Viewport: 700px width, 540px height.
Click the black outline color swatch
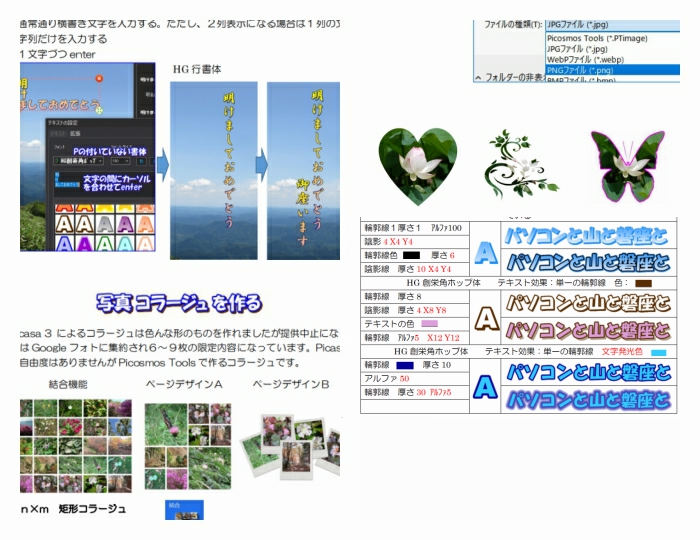pyautogui.click(x=411, y=256)
